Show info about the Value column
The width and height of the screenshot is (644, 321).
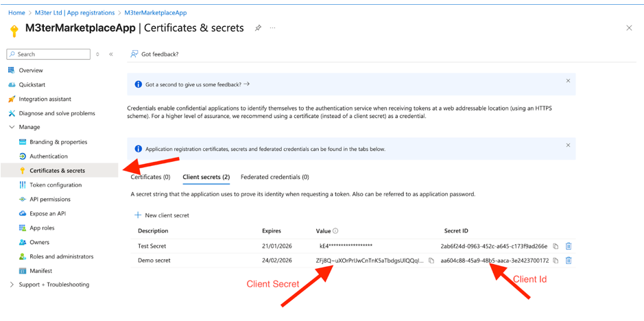pyautogui.click(x=335, y=231)
